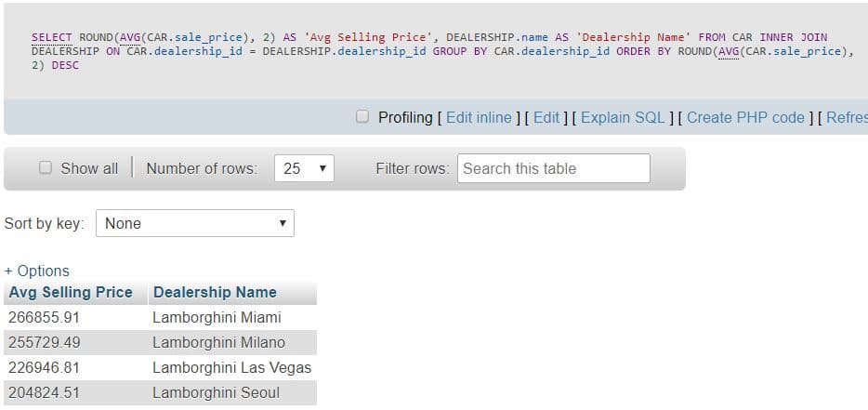The height and width of the screenshot is (410, 868).
Task: Tick the Show all checkbox
Action: (46, 168)
